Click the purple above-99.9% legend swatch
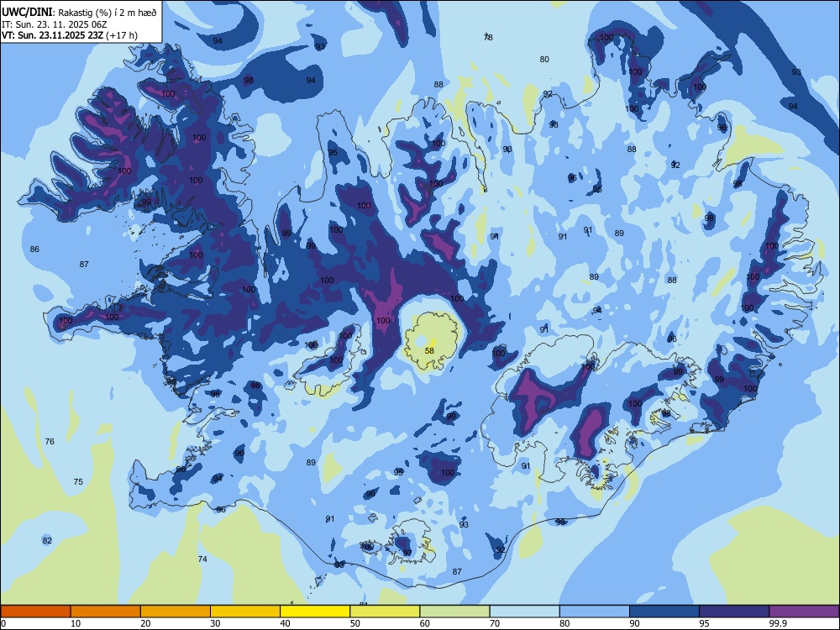Viewport: 840px width, 630px height. [804, 612]
